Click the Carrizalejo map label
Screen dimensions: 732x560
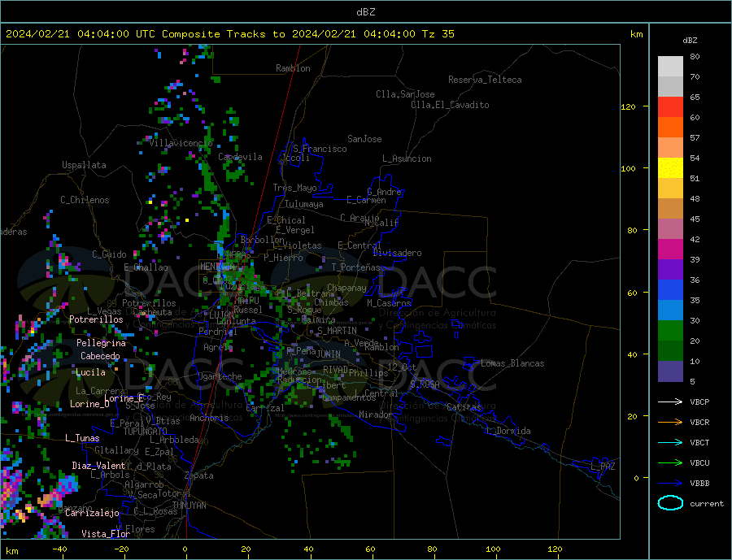tap(92, 513)
